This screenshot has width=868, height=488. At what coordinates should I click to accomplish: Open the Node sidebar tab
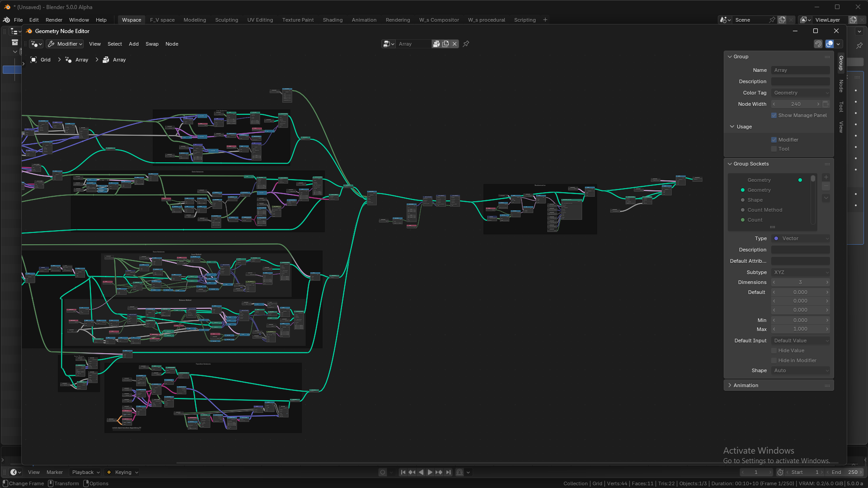coord(841,86)
